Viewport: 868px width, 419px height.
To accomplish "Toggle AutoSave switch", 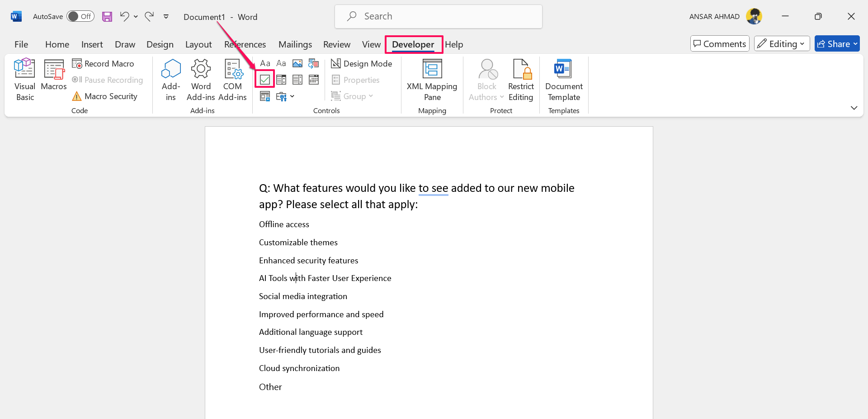I will [x=80, y=16].
